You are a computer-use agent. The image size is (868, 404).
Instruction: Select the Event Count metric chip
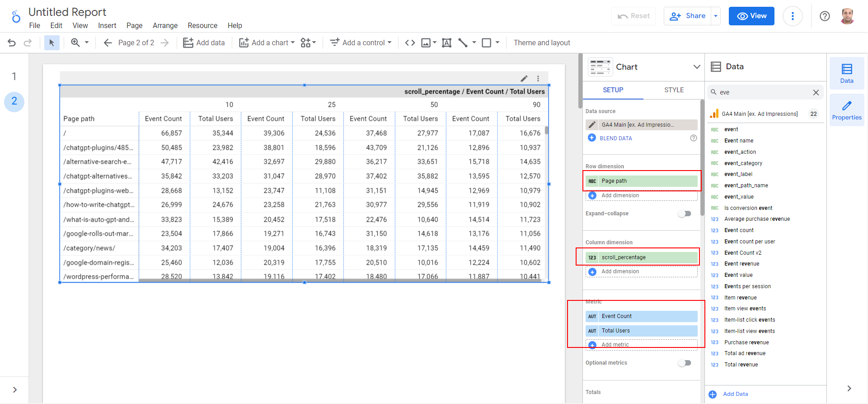coord(642,316)
